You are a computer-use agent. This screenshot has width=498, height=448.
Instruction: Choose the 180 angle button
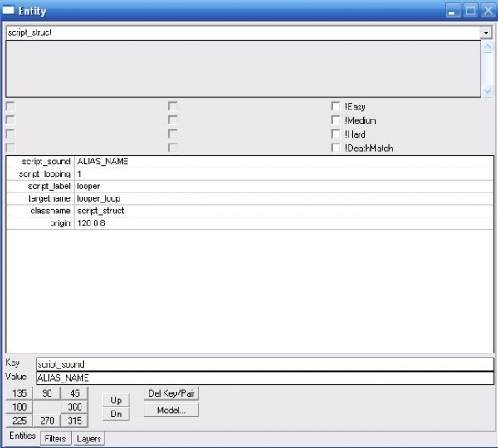click(x=20, y=407)
